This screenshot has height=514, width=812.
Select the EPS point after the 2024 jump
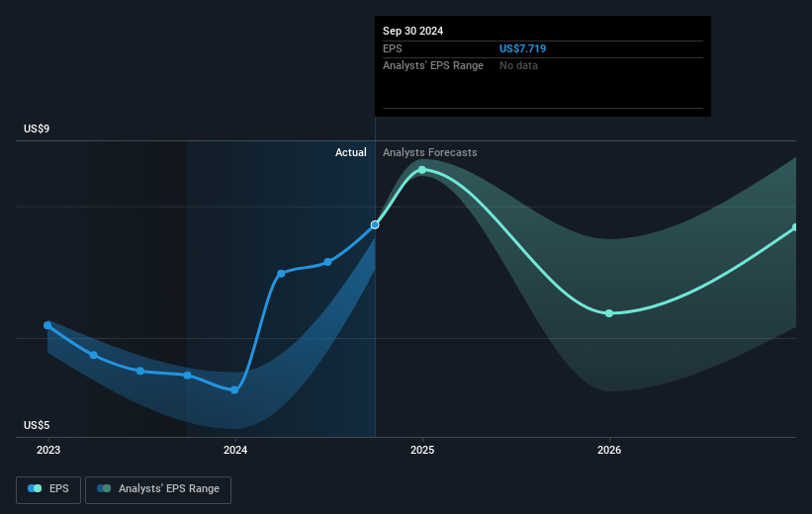pos(281,274)
